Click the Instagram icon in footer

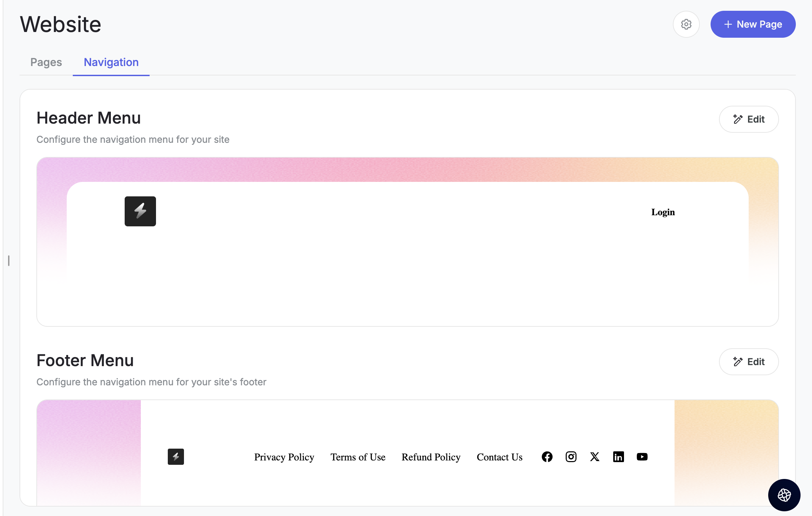point(571,457)
